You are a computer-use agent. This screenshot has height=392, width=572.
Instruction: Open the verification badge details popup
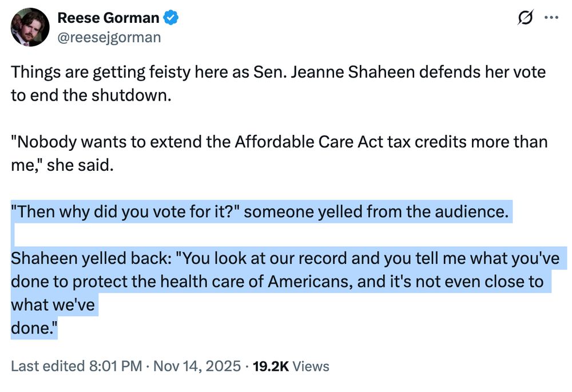pyautogui.click(x=169, y=17)
